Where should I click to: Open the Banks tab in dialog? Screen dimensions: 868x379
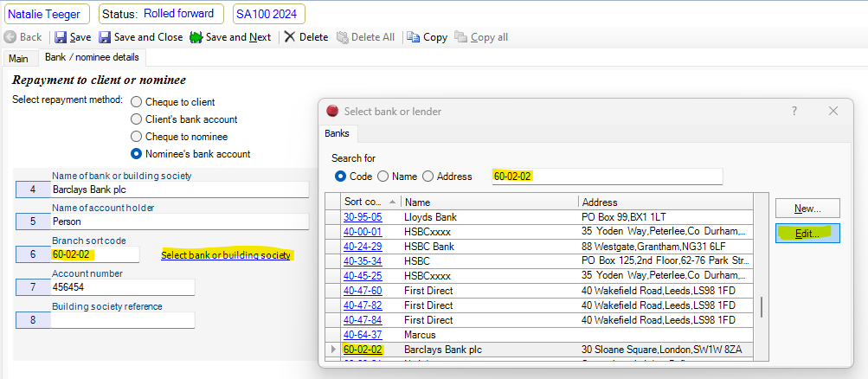(x=338, y=134)
